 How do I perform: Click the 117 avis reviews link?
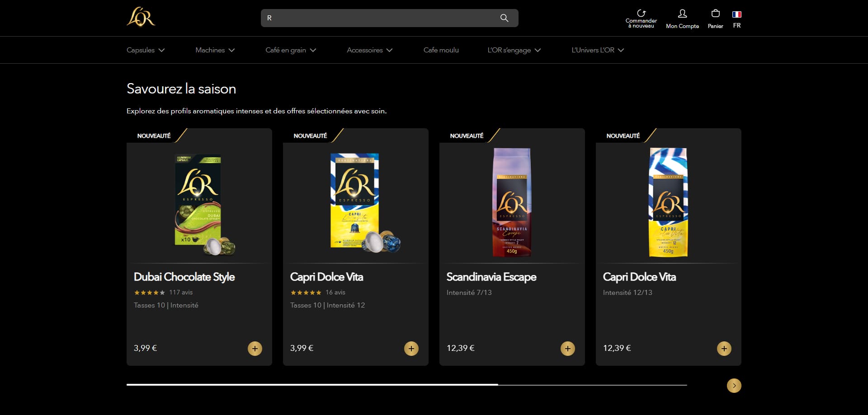pyautogui.click(x=181, y=293)
